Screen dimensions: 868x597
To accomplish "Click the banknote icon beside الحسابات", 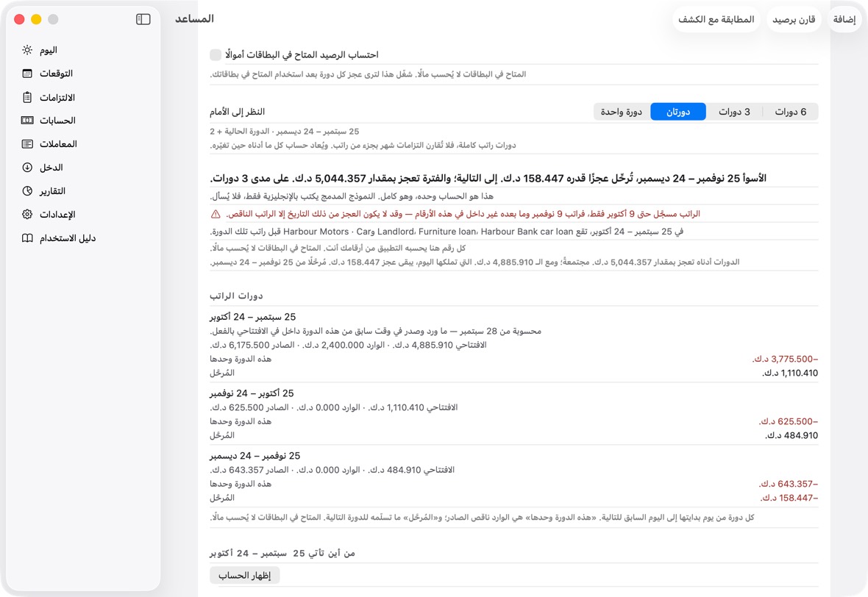I will tap(27, 120).
